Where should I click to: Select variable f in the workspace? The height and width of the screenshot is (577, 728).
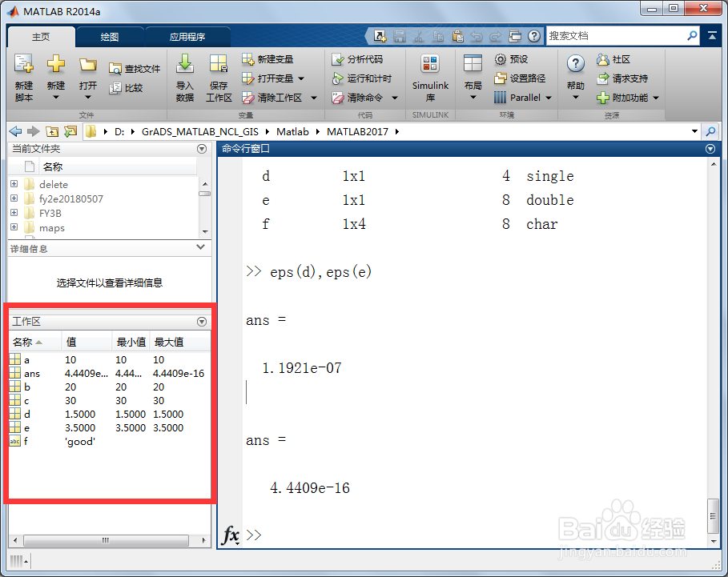[110, 442]
